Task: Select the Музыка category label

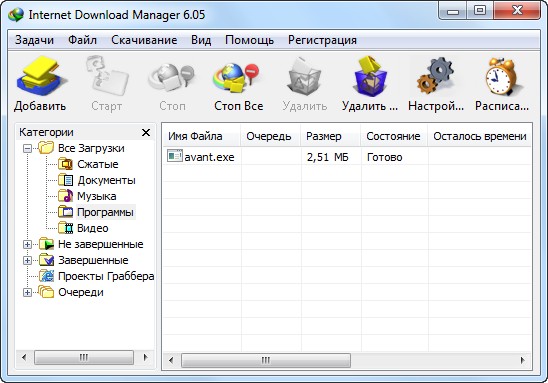Action: tap(96, 196)
